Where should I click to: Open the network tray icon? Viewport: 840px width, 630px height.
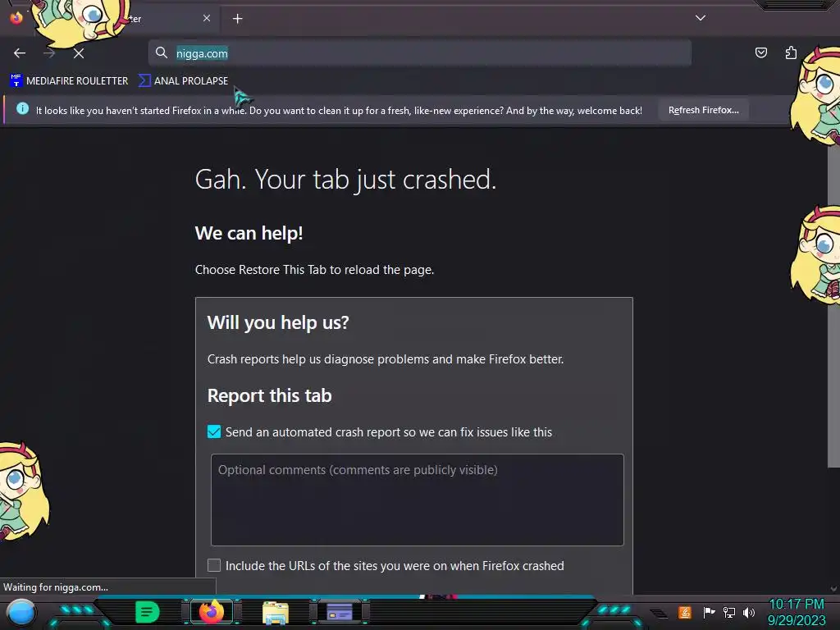point(729,612)
